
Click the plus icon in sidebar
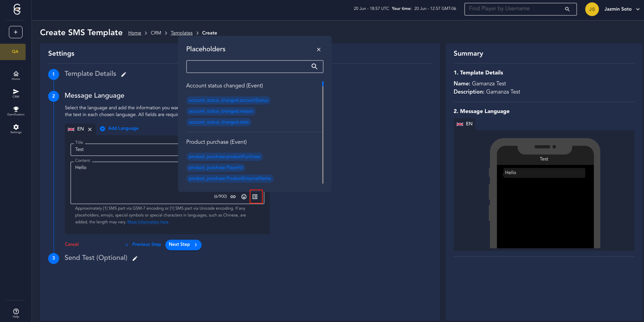pos(16,32)
